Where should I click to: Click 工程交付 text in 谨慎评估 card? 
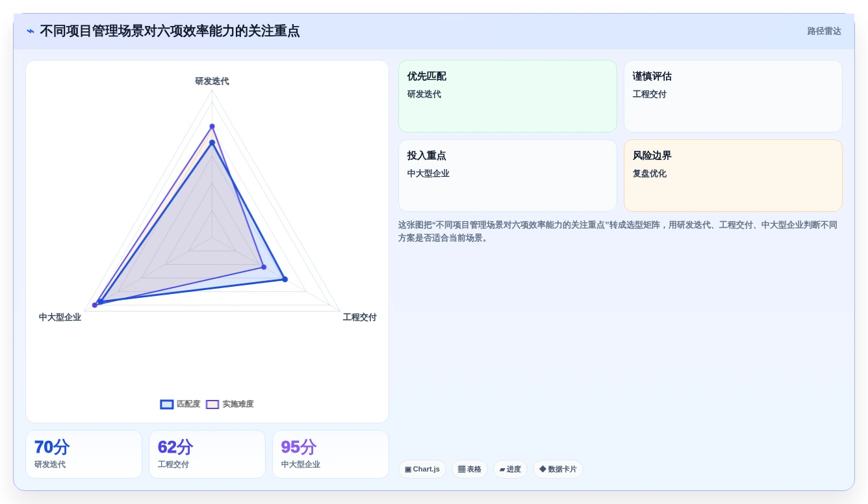(650, 94)
